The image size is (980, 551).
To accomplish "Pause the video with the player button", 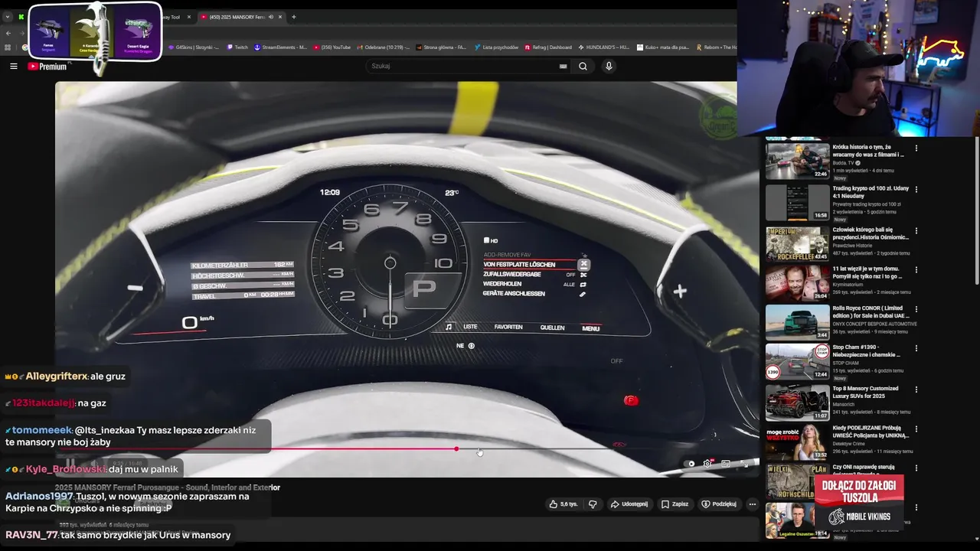I will [x=70, y=464].
